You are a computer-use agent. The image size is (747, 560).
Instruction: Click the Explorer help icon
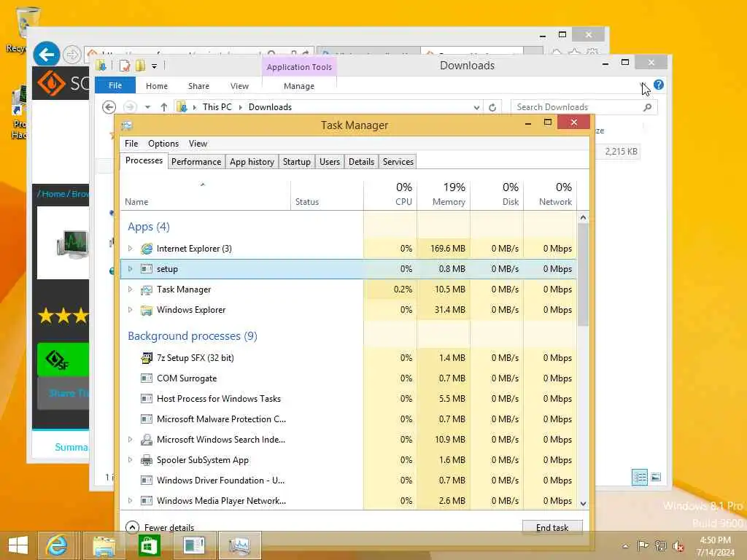pyautogui.click(x=659, y=85)
